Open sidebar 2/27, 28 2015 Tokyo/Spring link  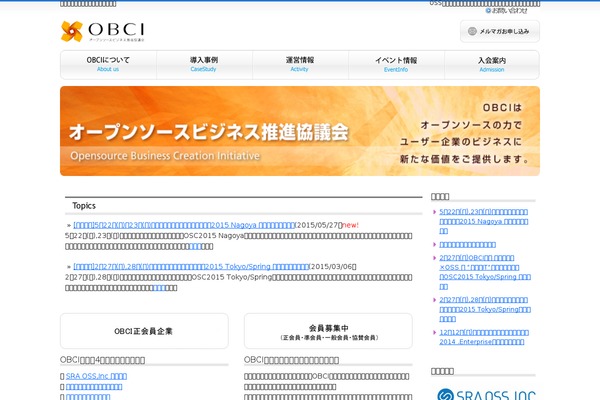click(485, 309)
